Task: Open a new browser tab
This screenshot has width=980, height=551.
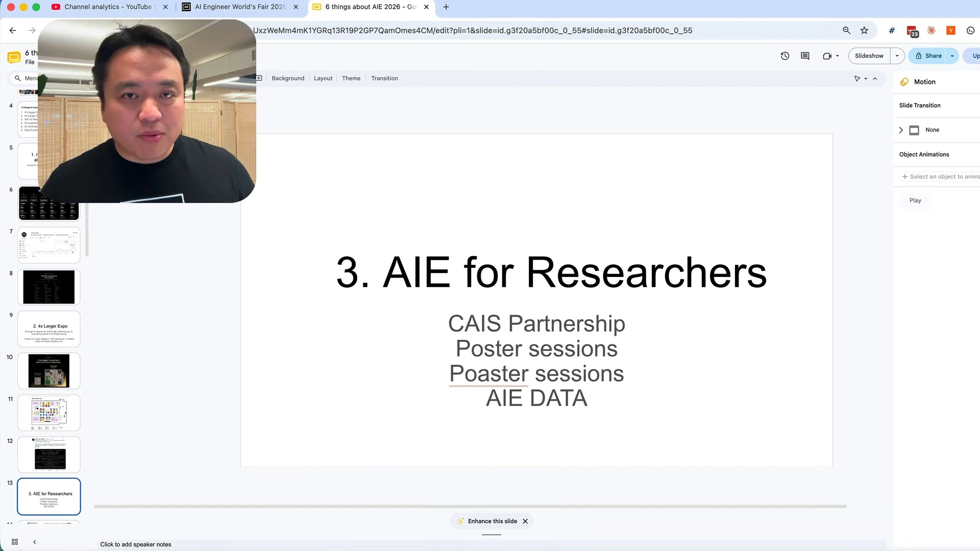Action: click(446, 7)
